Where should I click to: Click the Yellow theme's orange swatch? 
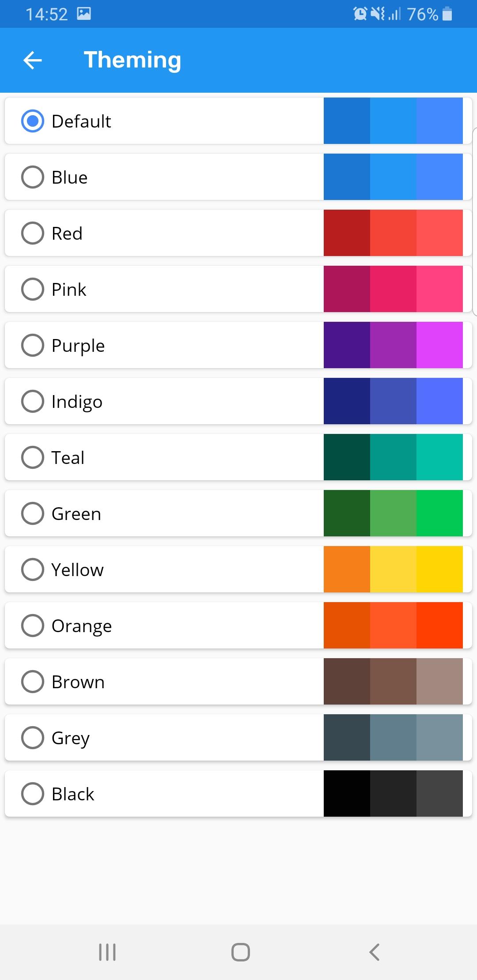347,569
